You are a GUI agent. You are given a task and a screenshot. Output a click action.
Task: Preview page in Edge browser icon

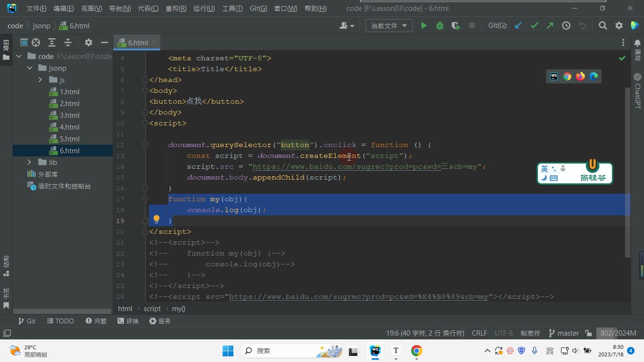(x=594, y=76)
